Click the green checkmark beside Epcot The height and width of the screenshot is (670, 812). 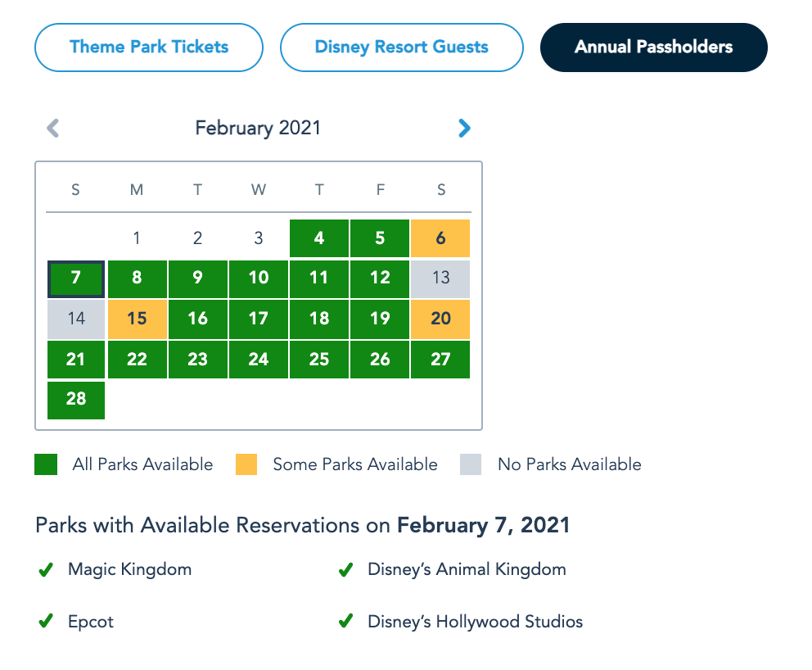[46, 622]
